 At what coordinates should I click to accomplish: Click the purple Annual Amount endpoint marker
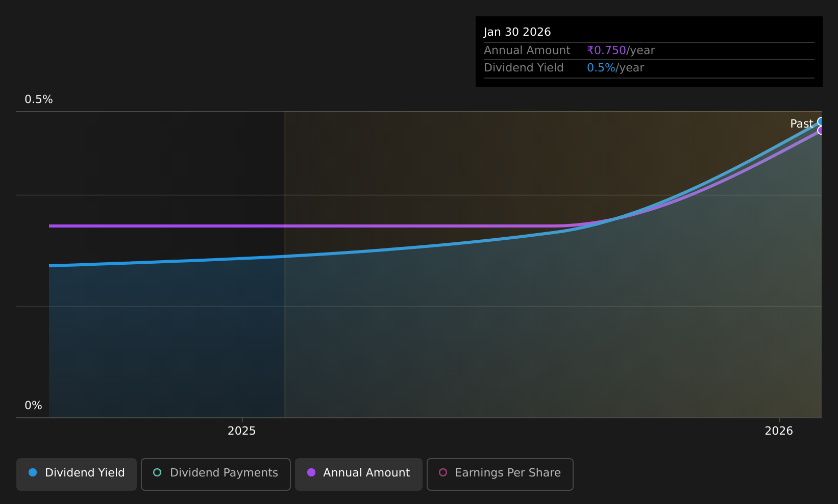[821, 130]
